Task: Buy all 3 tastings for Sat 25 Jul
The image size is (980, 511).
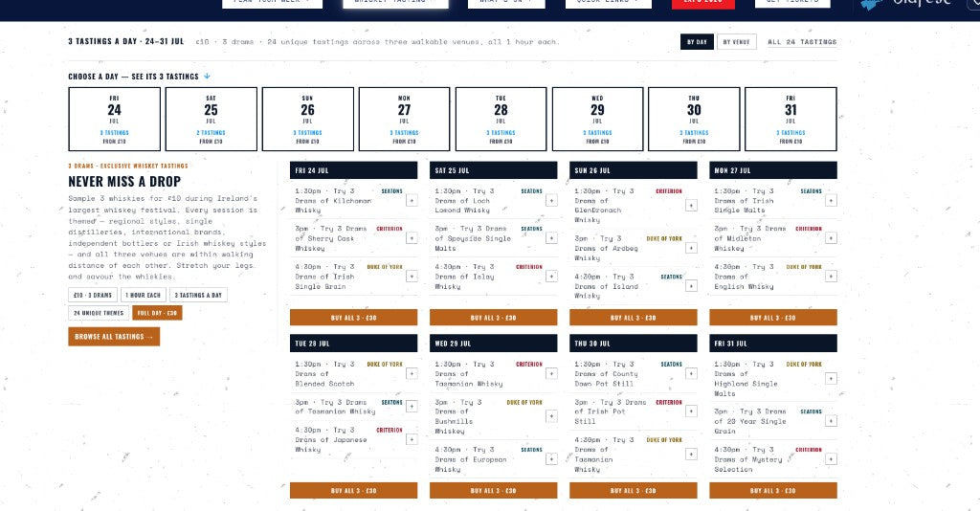Action: coord(494,318)
